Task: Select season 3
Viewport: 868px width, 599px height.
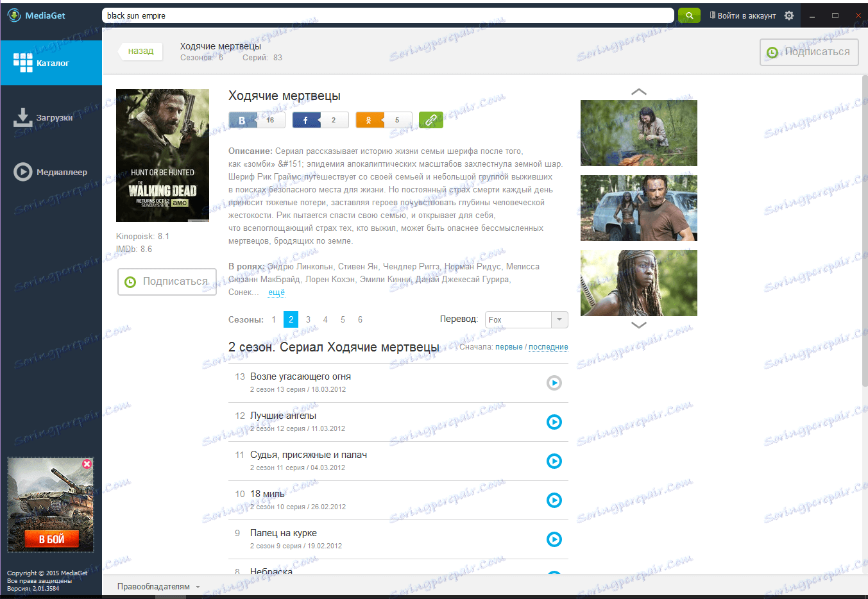Action: point(308,319)
